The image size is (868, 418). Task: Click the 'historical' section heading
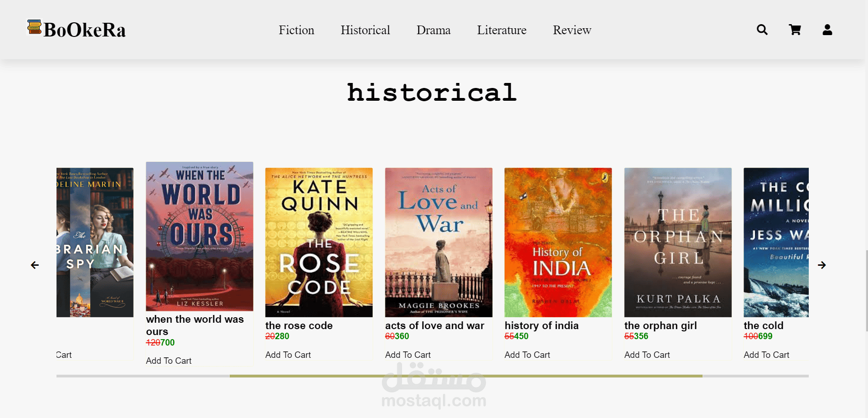point(432,93)
